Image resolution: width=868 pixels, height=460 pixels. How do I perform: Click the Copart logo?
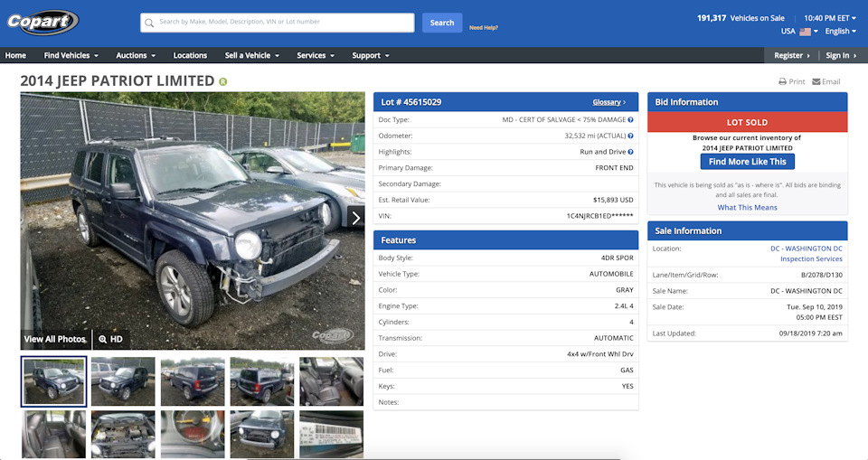[42, 23]
